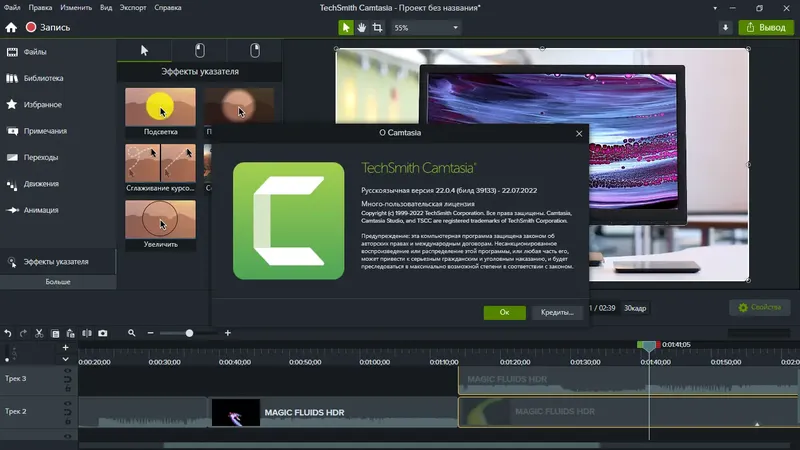
Task: Click the timeline zoom slider handle
Action: [189, 333]
